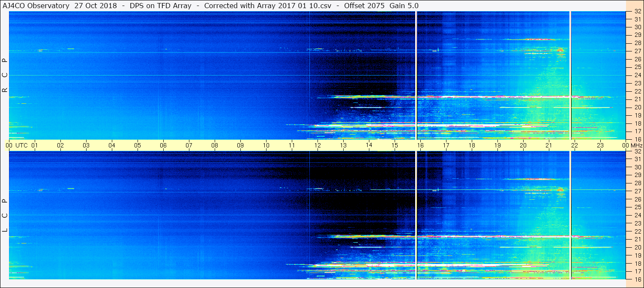The width and height of the screenshot is (644, 288).
Task: Click the LCP label of lower spectrogram
Action: [5, 216]
